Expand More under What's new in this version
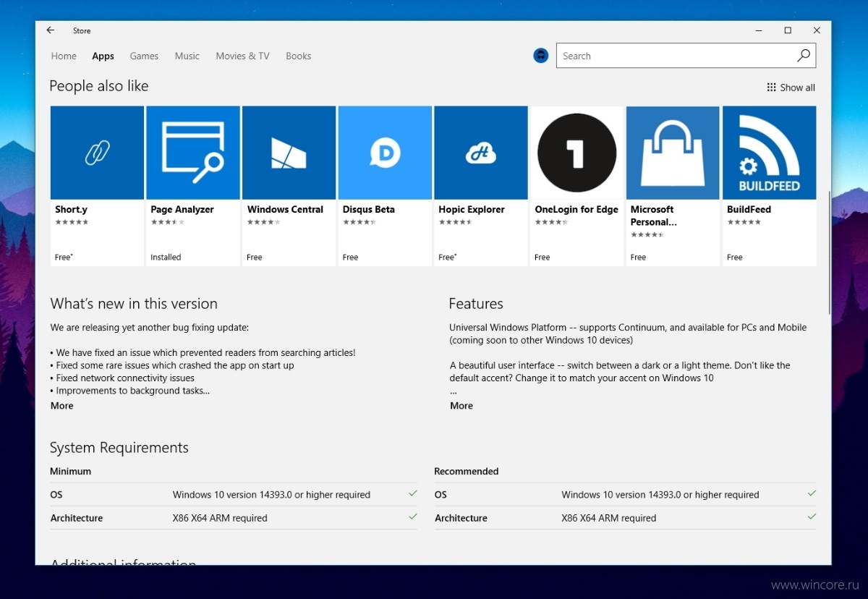The image size is (868, 599). click(61, 406)
